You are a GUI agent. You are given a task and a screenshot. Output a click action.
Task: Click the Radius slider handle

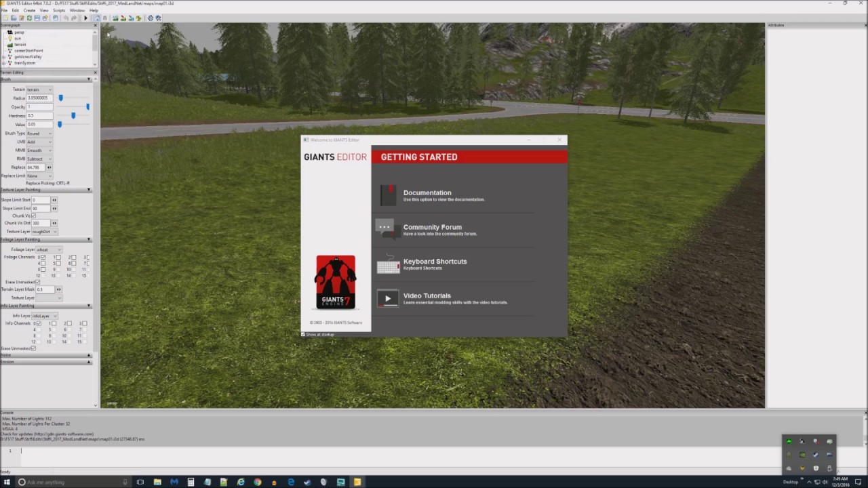point(60,98)
